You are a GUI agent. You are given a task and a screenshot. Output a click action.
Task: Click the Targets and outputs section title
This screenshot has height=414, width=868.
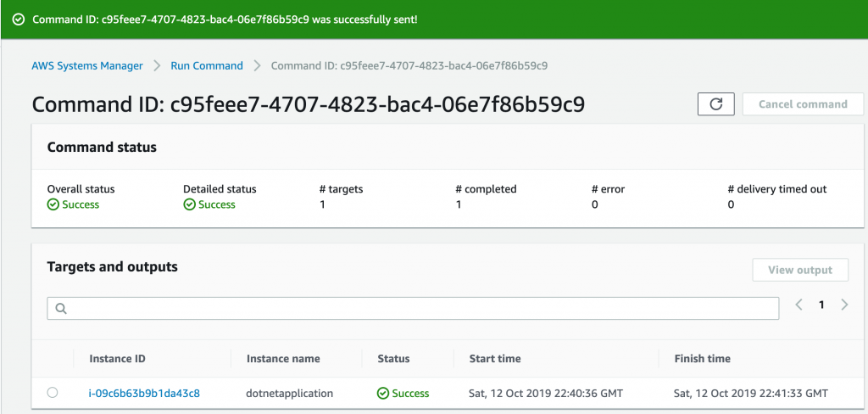[113, 266]
